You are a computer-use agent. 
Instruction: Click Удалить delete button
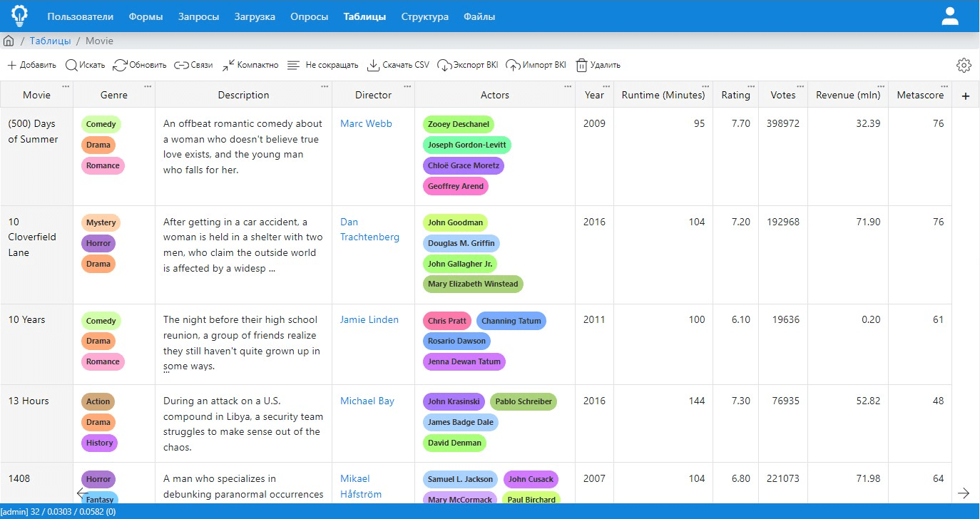598,65
